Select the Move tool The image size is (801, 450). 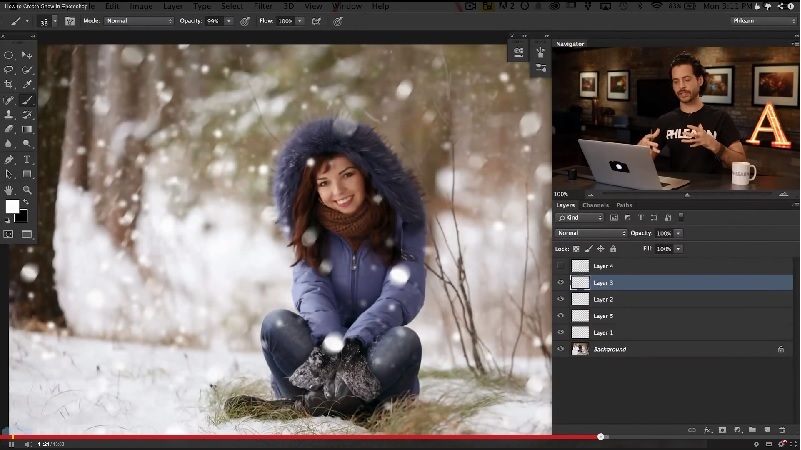pos(27,55)
